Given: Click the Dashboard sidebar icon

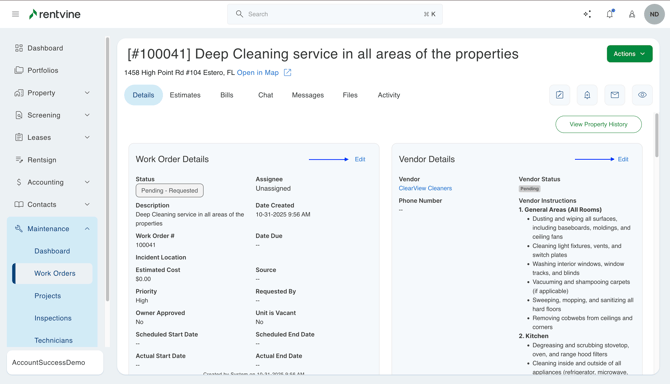Looking at the screenshot, I should click(x=18, y=48).
